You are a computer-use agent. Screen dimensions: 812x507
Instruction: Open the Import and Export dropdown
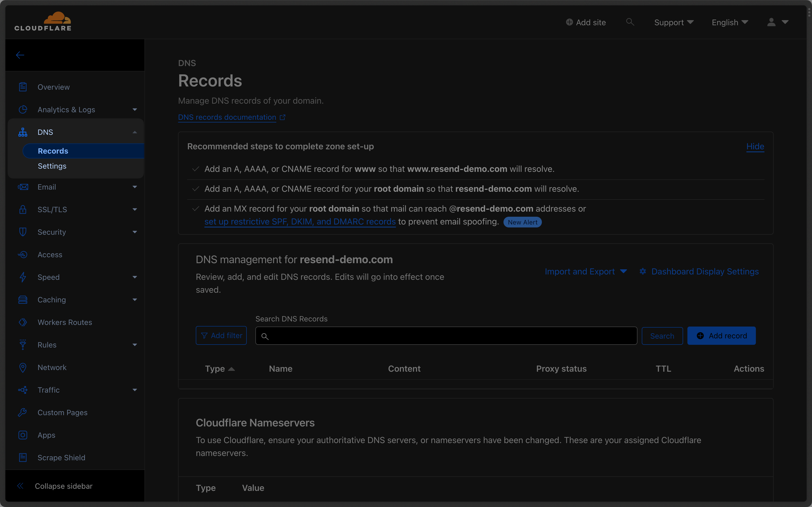(586, 271)
